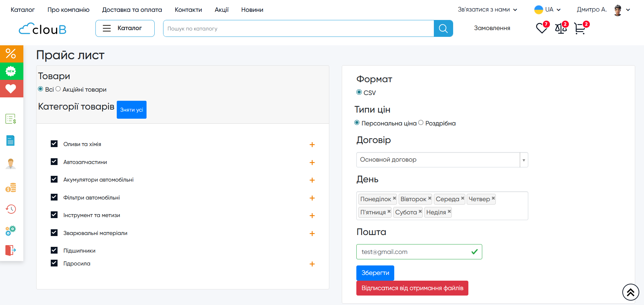Click the Зберегти button
The height and width of the screenshot is (305, 644).
[375, 273]
